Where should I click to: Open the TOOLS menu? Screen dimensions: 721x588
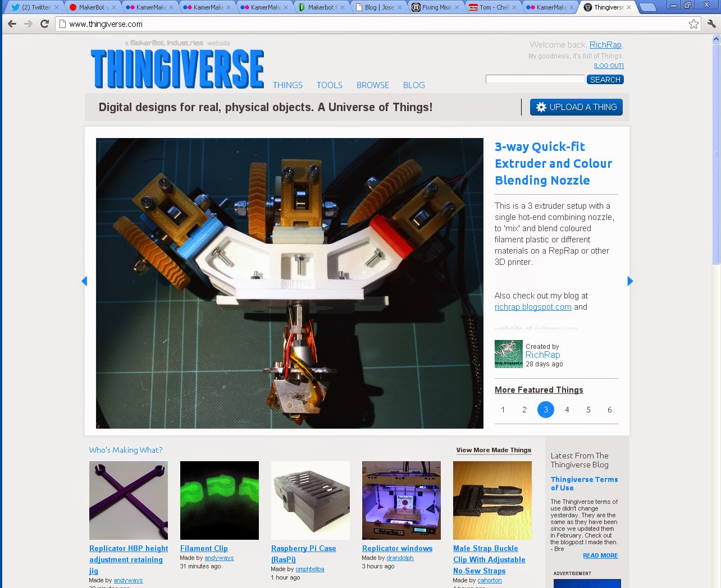[x=329, y=85]
